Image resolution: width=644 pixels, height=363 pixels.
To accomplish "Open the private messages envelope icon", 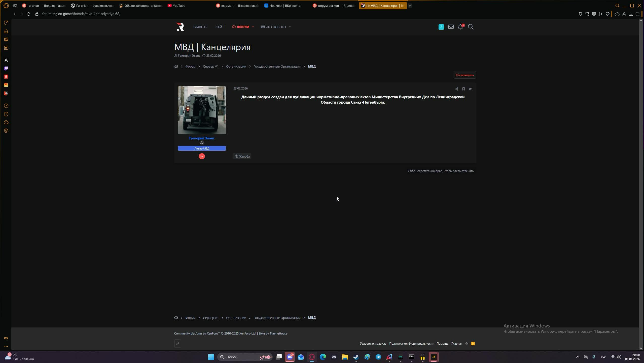I will [451, 27].
